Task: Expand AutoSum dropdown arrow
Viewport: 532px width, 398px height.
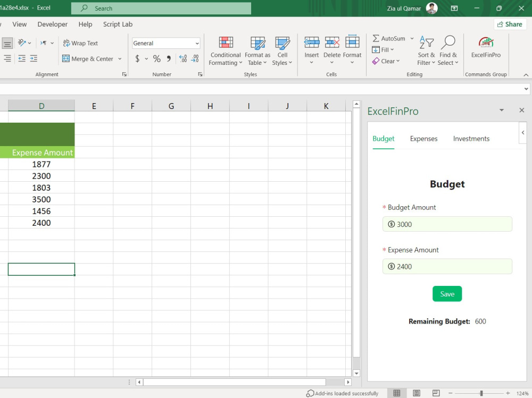Action: [x=412, y=38]
